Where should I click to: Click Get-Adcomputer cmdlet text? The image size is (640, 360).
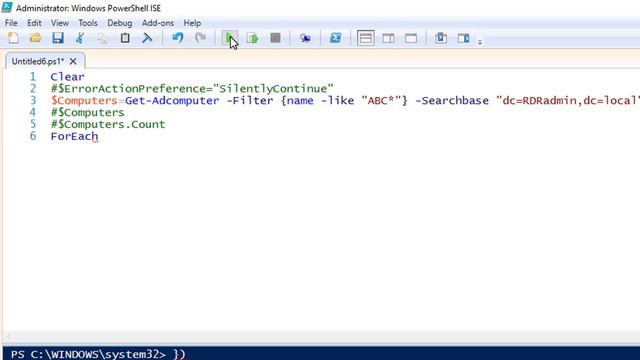pos(172,100)
